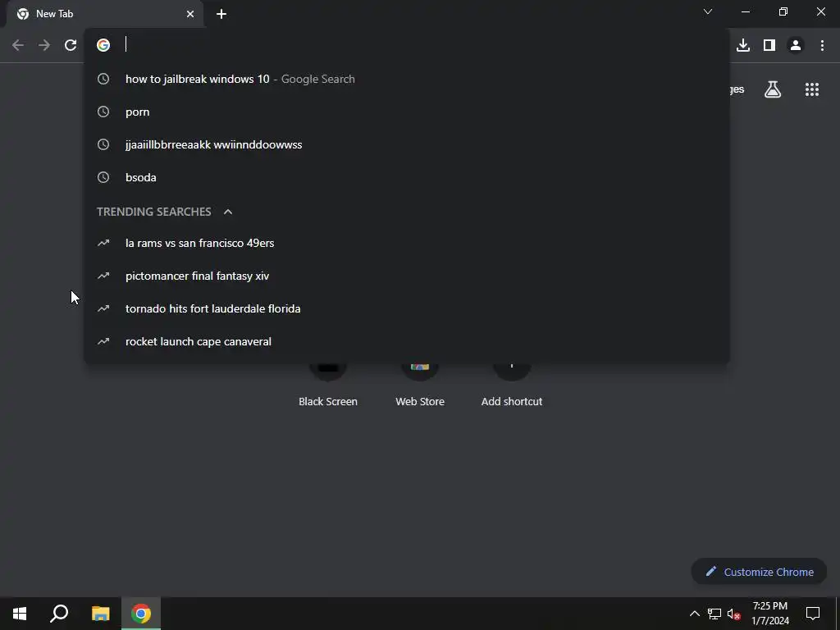
Task: Open the clock showing 7:25 PM
Action: pyautogui.click(x=770, y=614)
